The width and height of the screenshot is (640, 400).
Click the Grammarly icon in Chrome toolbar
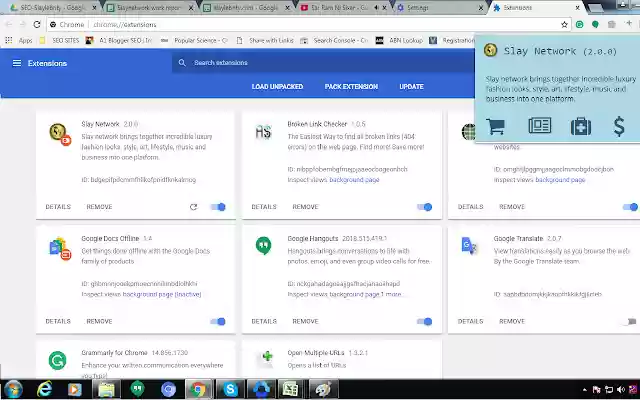pyautogui.click(x=579, y=24)
